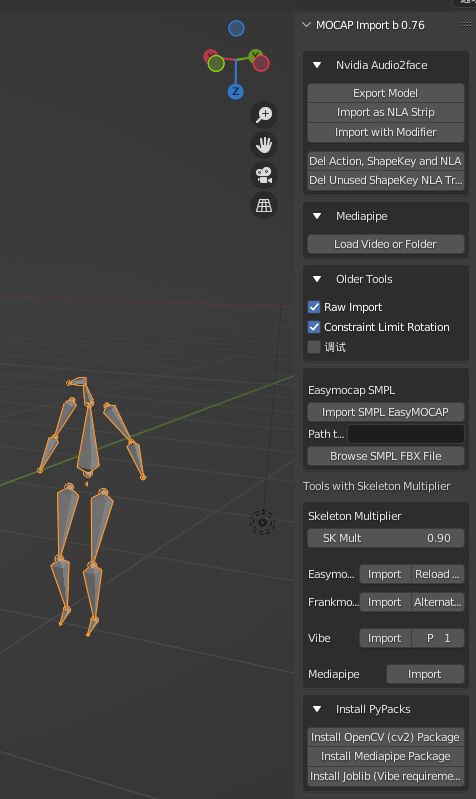Collapse the Older Tools section

[317, 279]
